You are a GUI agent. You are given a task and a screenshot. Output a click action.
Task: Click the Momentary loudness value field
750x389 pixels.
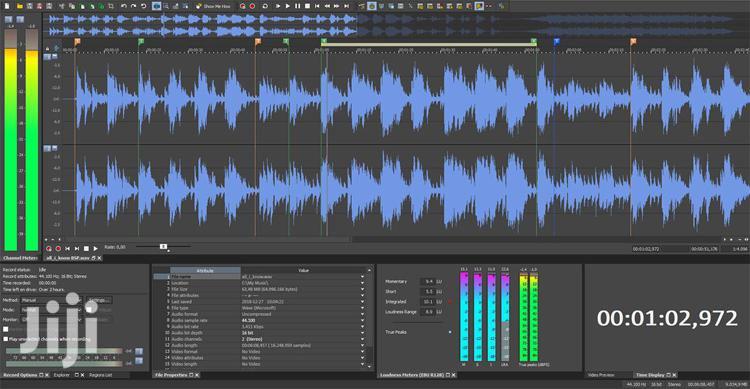point(428,281)
